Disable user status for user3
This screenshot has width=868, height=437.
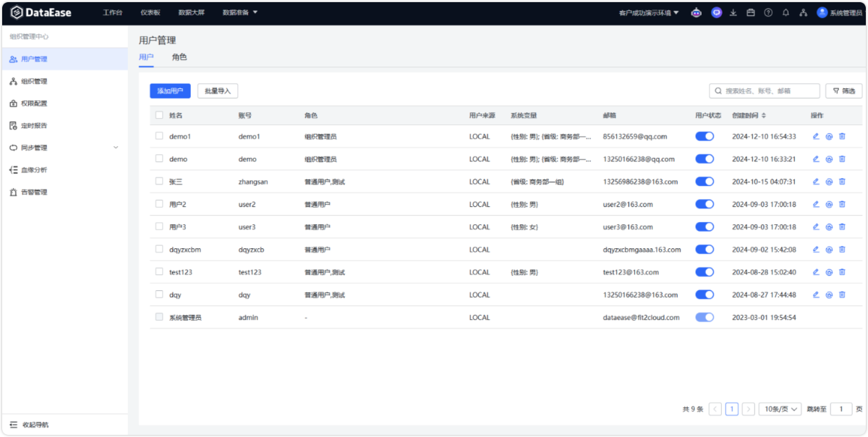click(705, 226)
